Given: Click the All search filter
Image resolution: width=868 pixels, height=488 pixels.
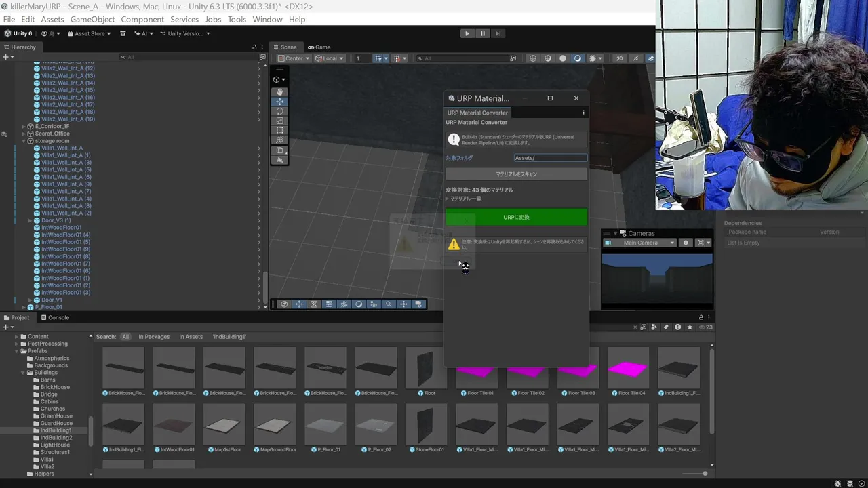Looking at the screenshot, I should tap(125, 337).
